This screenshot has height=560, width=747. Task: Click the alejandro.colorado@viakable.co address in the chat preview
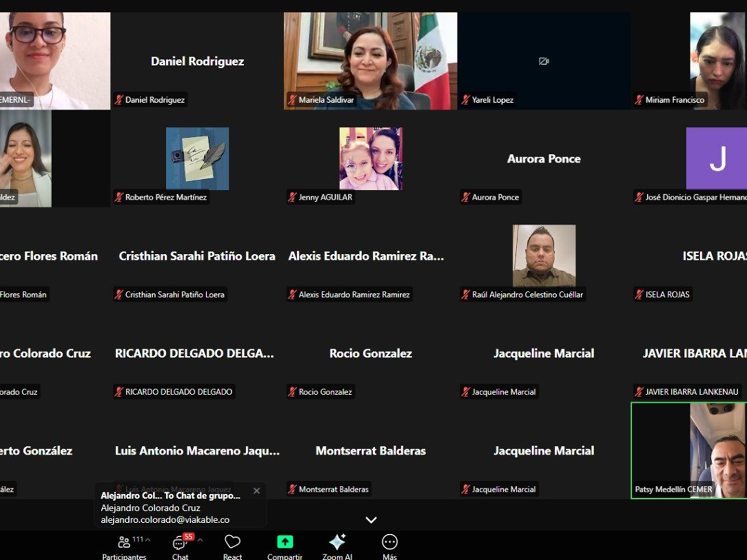(x=165, y=520)
